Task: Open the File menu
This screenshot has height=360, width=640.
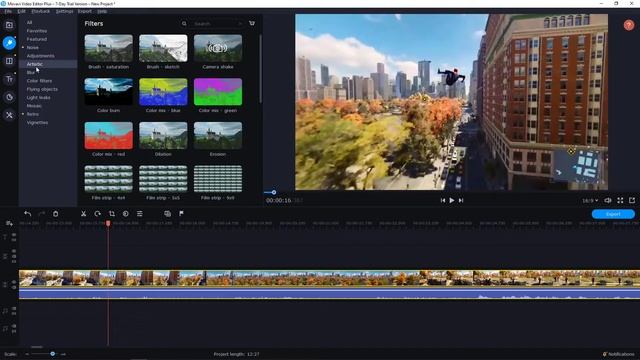Action: pyautogui.click(x=8, y=11)
